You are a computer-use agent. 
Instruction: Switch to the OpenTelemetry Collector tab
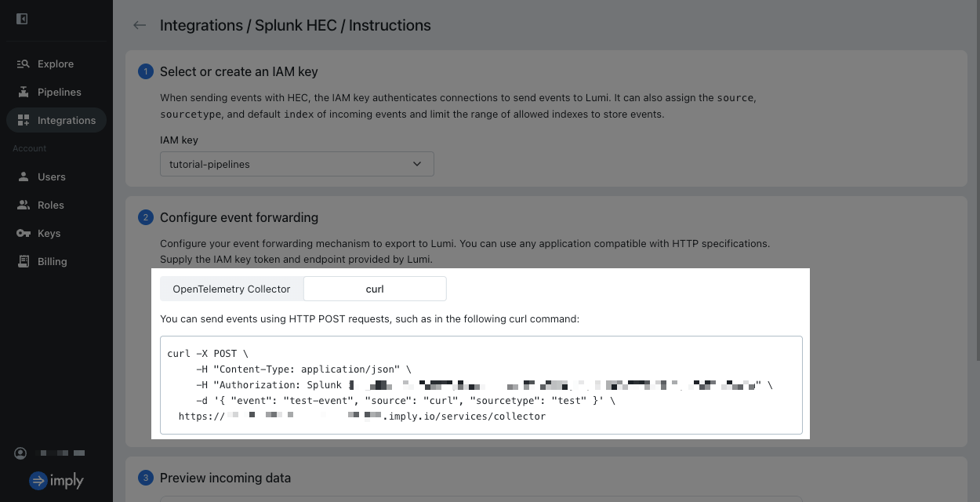231,289
